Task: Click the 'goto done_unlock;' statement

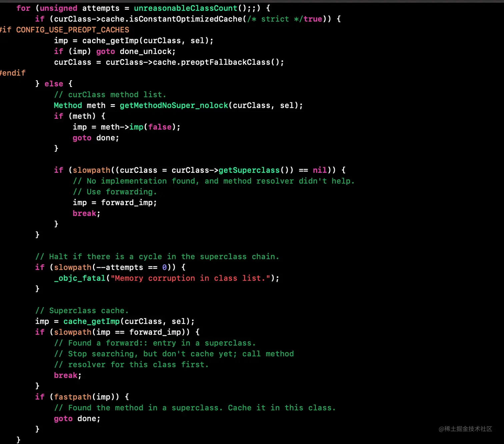Action: coord(136,51)
